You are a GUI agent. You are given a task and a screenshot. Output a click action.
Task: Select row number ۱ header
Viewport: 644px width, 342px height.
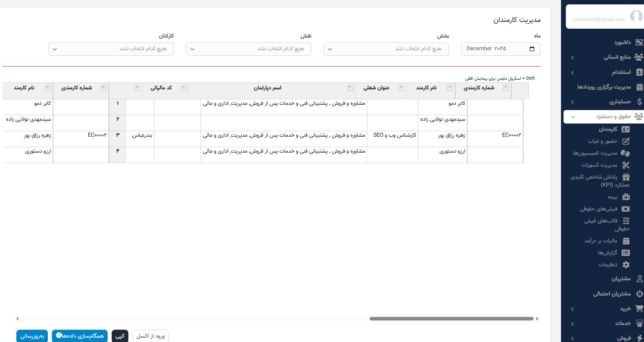pyautogui.click(x=118, y=107)
